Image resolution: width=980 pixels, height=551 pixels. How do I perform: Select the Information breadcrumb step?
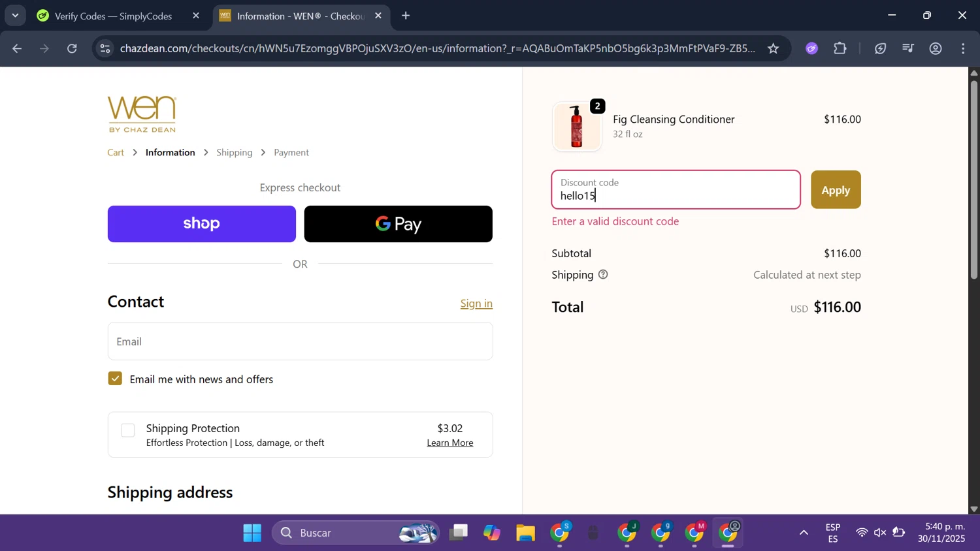(x=171, y=153)
